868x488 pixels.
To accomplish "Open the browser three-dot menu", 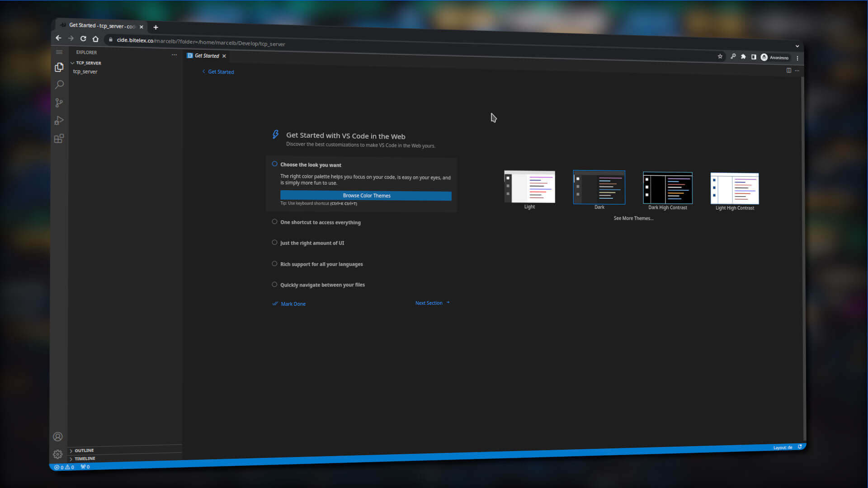I will point(797,58).
